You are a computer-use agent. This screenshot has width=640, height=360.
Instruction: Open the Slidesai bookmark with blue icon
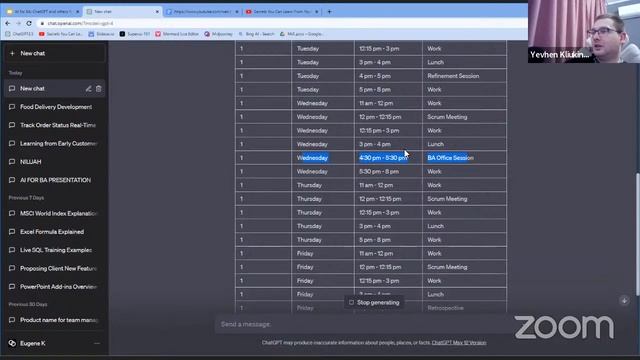point(102,34)
